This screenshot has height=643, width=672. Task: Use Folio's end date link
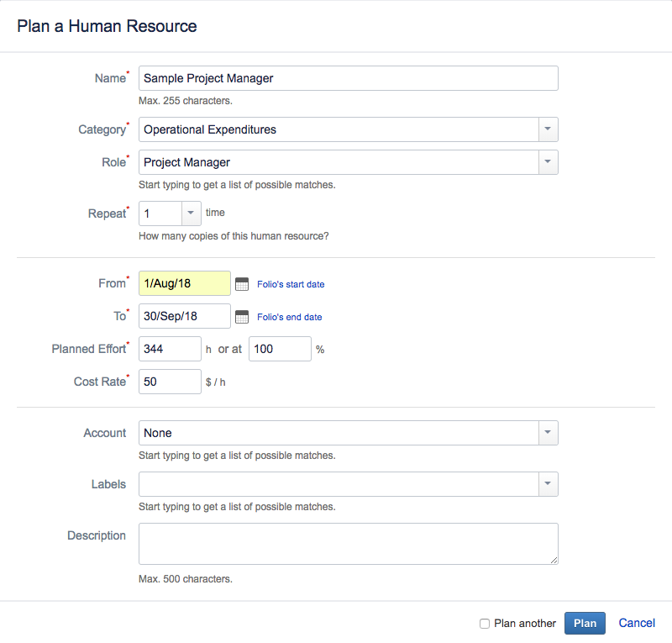289,317
